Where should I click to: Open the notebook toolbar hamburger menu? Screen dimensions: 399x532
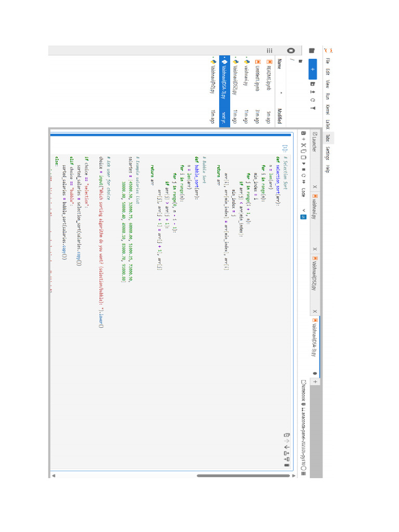pos(303,473)
